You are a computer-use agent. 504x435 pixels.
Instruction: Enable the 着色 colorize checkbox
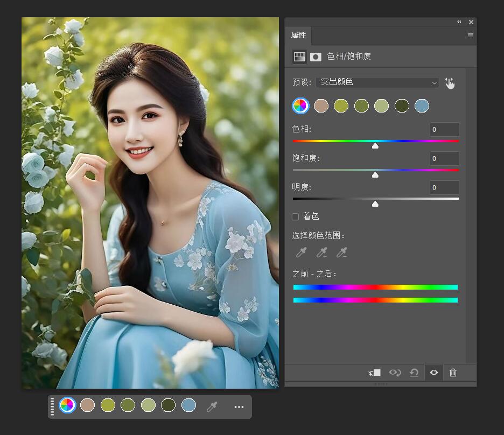tap(295, 216)
